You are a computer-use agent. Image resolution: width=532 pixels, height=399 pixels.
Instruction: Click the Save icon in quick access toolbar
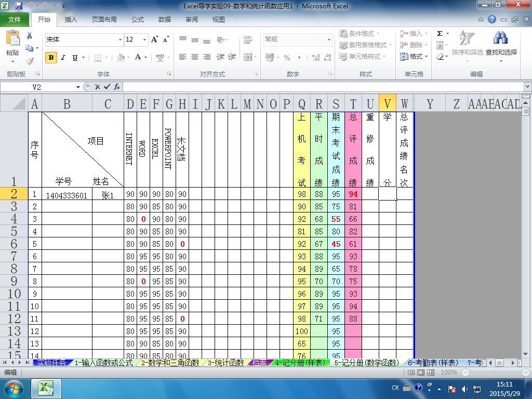(19, 6)
